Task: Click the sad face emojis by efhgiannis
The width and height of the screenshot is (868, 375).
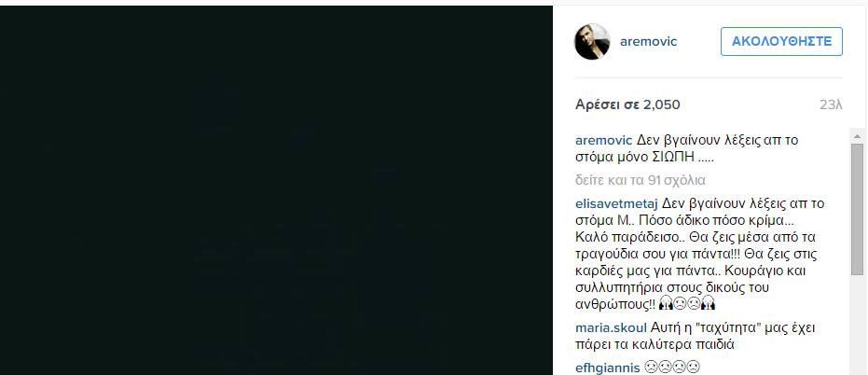Action: pyautogui.click(x=672, y=368)
